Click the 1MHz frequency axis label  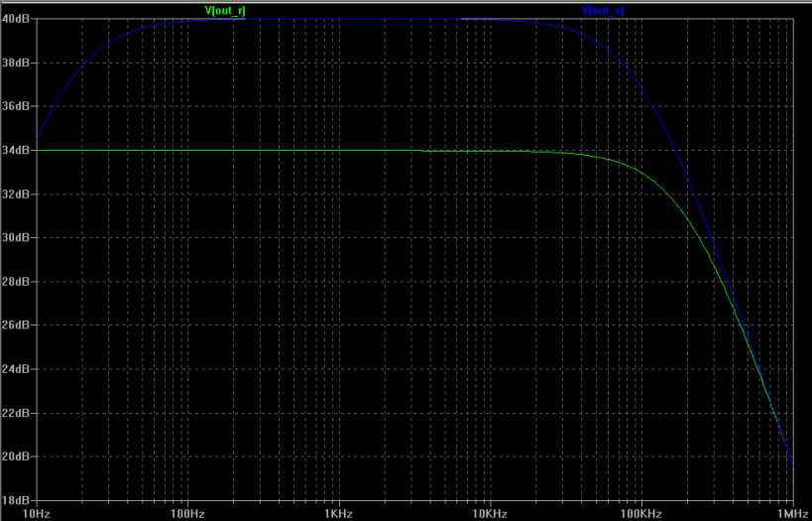click(793, 514)
